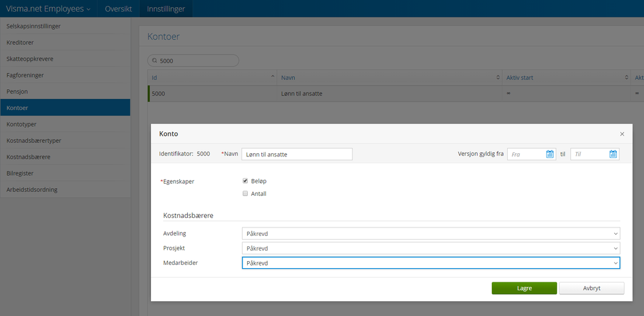This screenshot has height=316, width=644.
Task: Open the Prosjekt dropdown
Action: (x=431, y=248)
